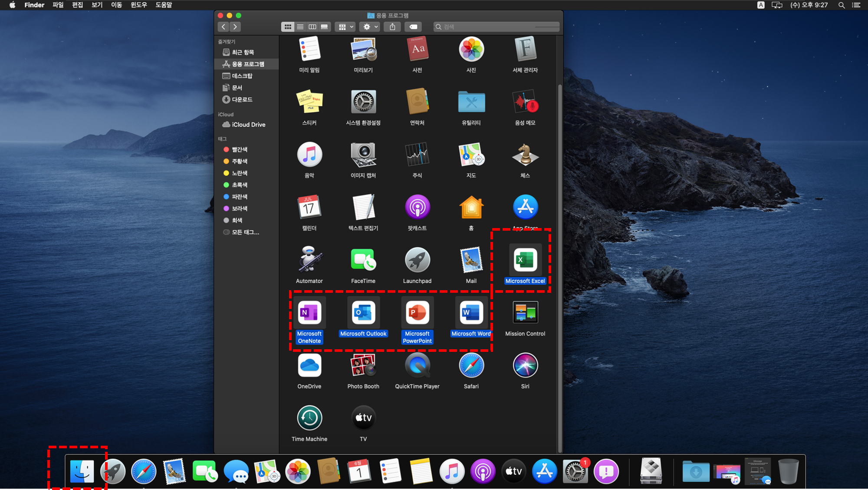Click the 검색 search field
Viewport: 868px width, 490px height.
point(496,27)
